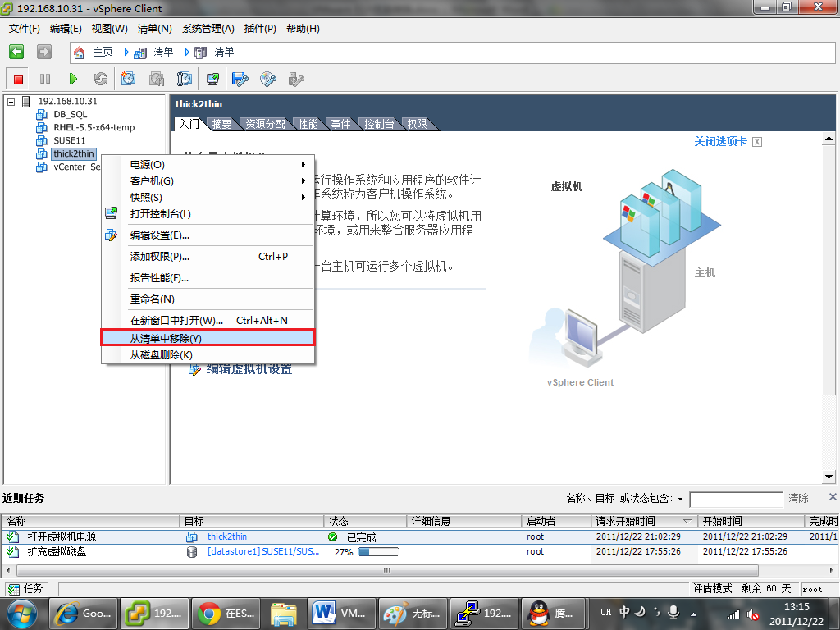Switch to the 控制台 tab
This screenshot has height=630, width=840.
379,124
